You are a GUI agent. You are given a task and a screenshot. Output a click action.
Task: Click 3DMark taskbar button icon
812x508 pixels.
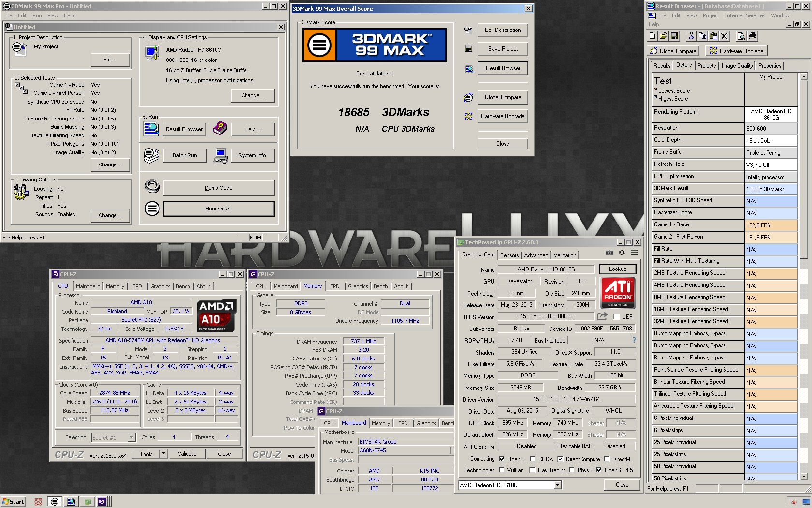point(55,502)
